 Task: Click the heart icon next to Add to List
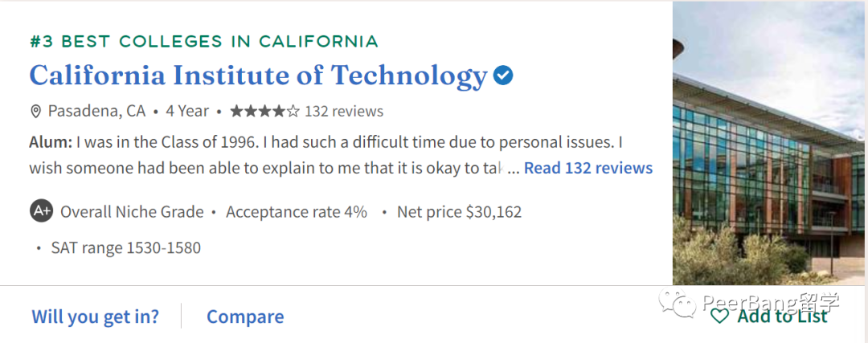719,316
